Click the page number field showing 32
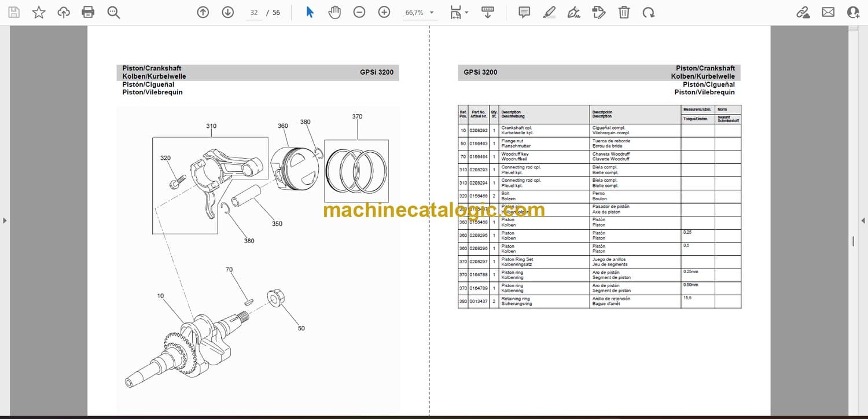868x419 pixels. coord(253,12)
